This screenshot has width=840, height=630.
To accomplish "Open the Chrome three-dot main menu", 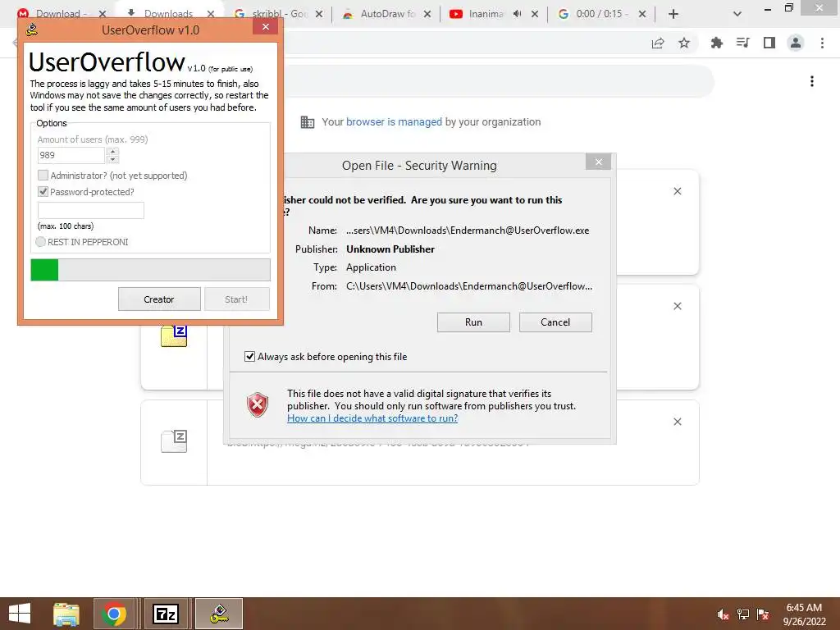I will point(822,43).
